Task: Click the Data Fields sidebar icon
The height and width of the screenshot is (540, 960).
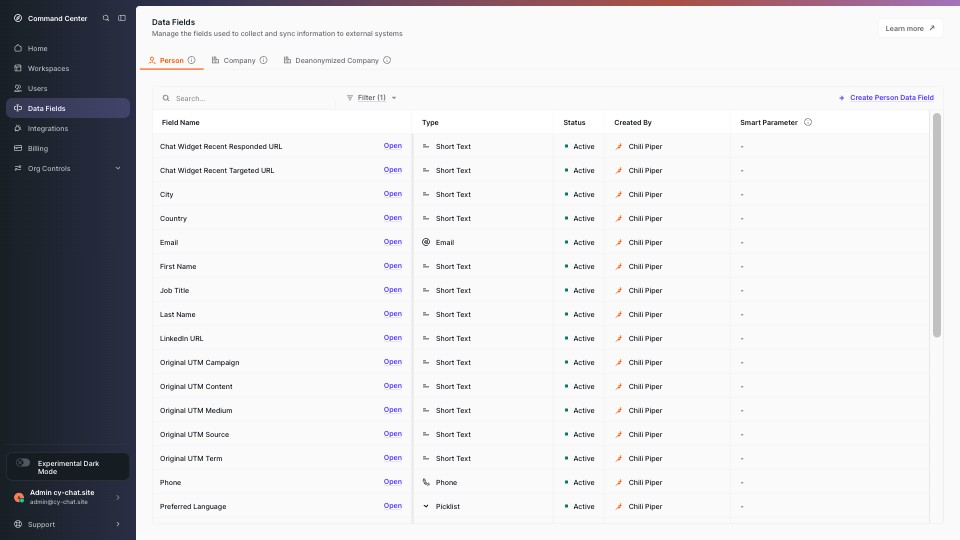Action: [18, 108]
